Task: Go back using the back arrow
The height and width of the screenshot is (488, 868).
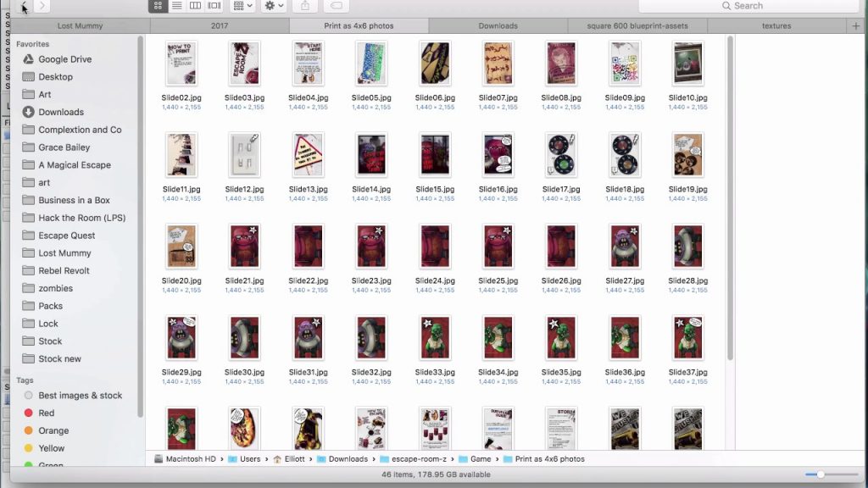Action: (24, 6)
